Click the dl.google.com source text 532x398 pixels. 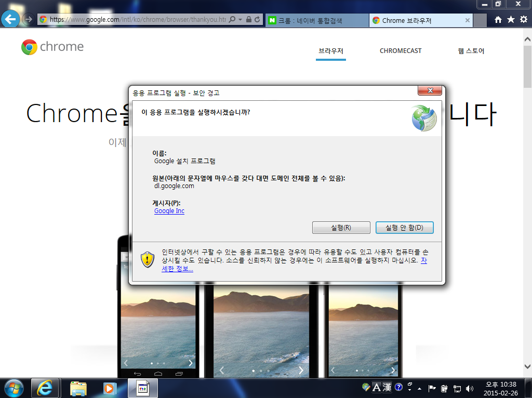[x=174, y=186]
